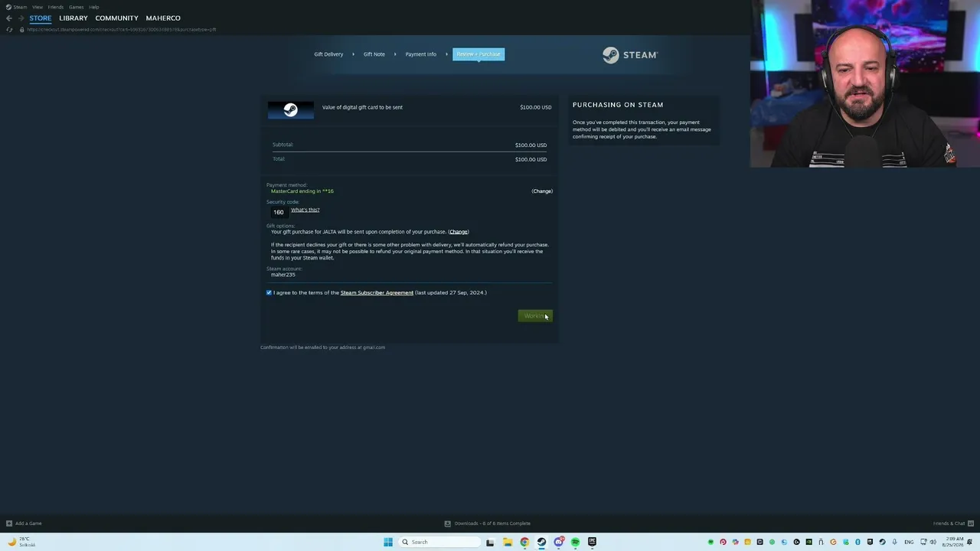Click the checkout URL in the address bar

(122, 29)
